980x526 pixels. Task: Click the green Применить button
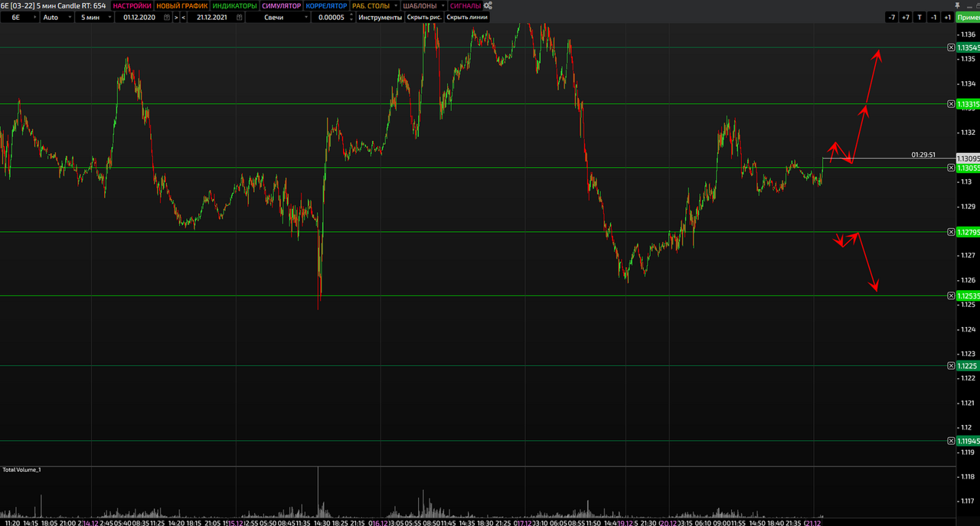point(968,17)
